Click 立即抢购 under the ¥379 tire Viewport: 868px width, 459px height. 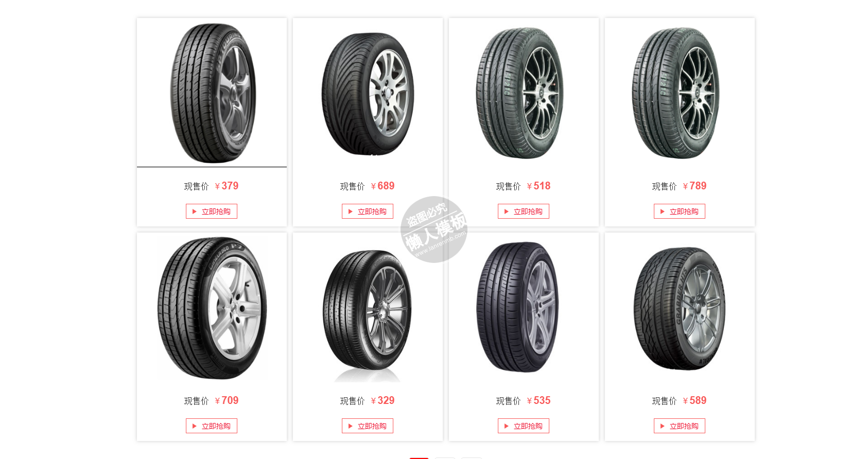[x=212, y=211]
